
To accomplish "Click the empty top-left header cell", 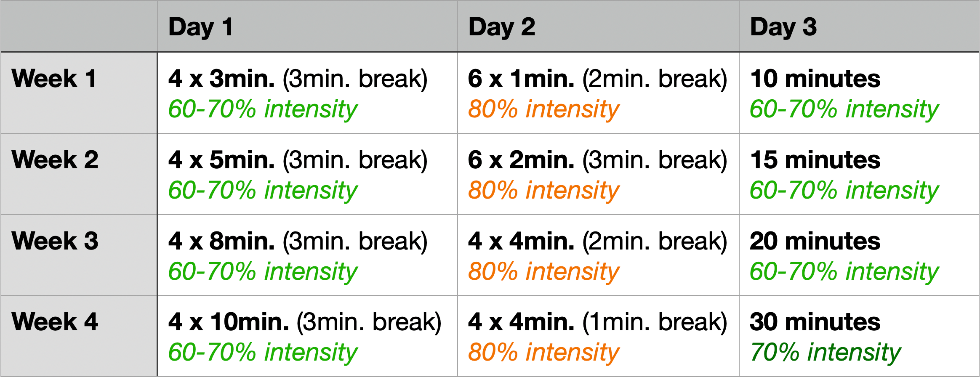I will (79, 26).
